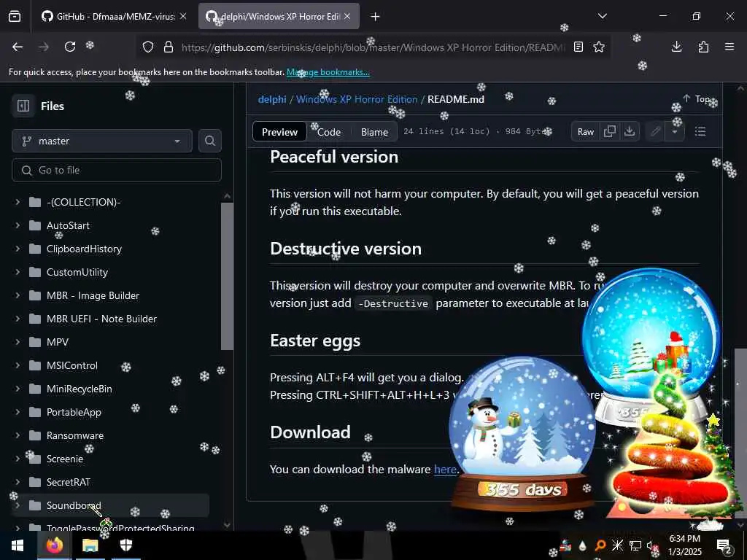Expand the MBR UEFI - Note Builder chevron

tap(18, 319)
